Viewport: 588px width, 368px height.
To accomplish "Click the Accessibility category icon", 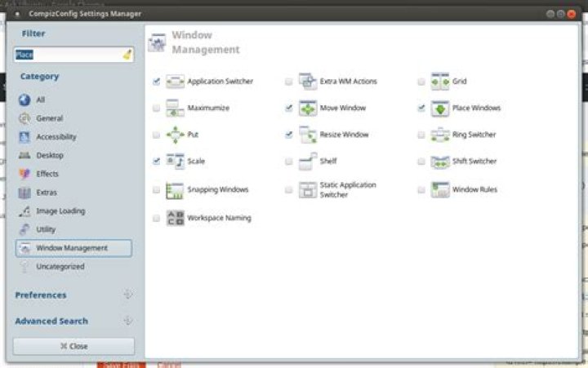I will [24, 137].
